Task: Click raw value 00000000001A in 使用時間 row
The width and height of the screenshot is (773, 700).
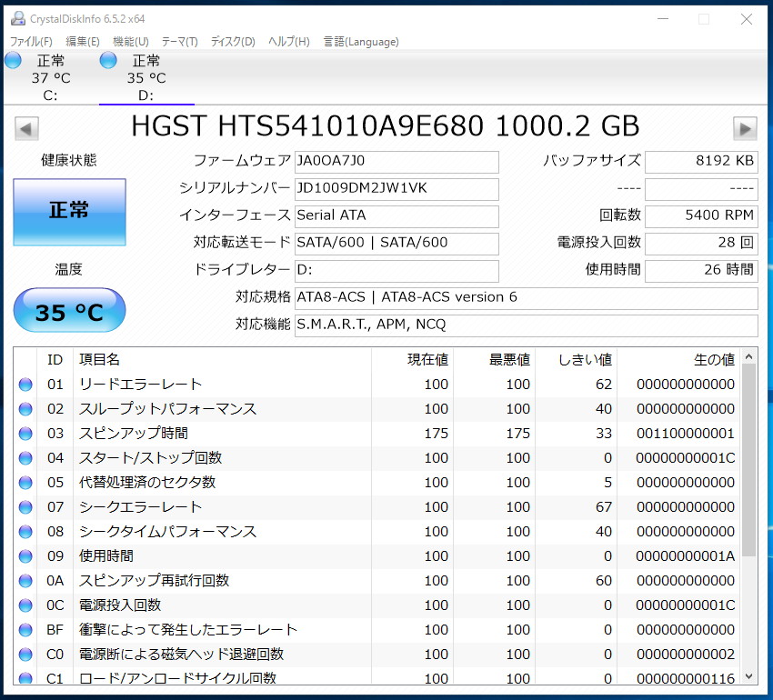Action: pyautogui.click(x=686, y=556)
